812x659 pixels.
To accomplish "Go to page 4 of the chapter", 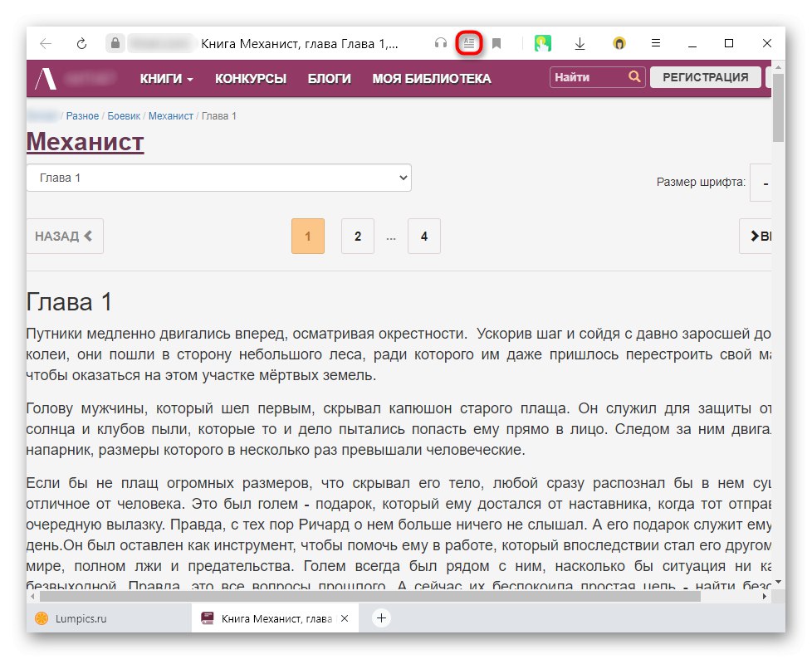I will point(423,236).
